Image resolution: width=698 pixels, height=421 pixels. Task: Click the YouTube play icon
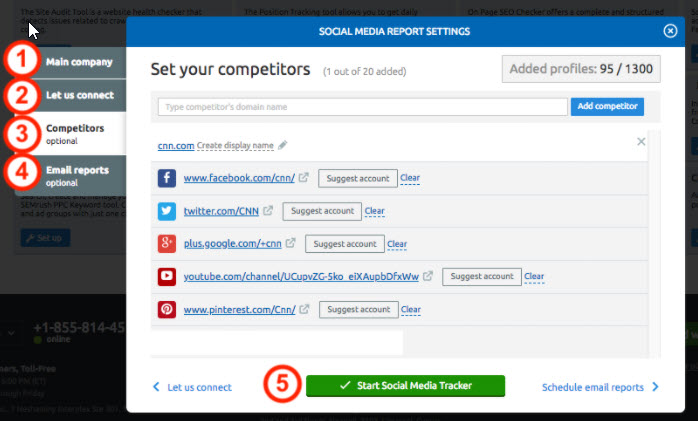click(x=166, y=276)
